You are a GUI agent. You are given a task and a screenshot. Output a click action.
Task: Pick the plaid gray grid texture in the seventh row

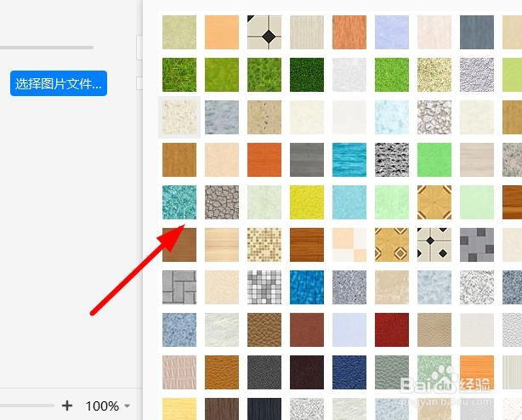tap(264, 287)
